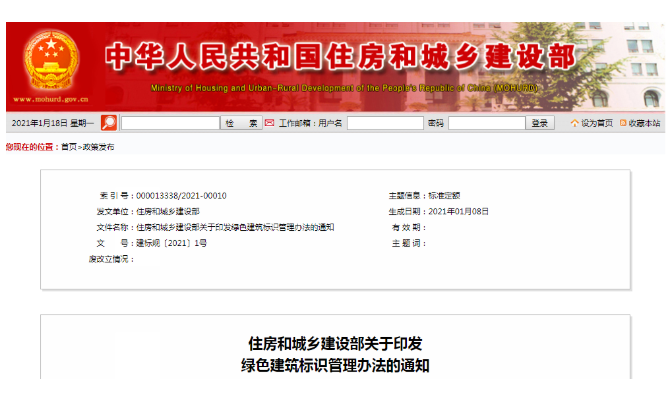This screenshot has width=672, height=398.
Task: Click the search text input field
Action: click(170, 123)
